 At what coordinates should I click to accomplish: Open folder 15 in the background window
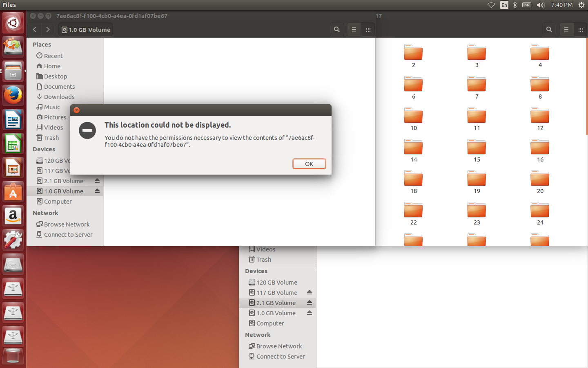click(x=477, y=150)
